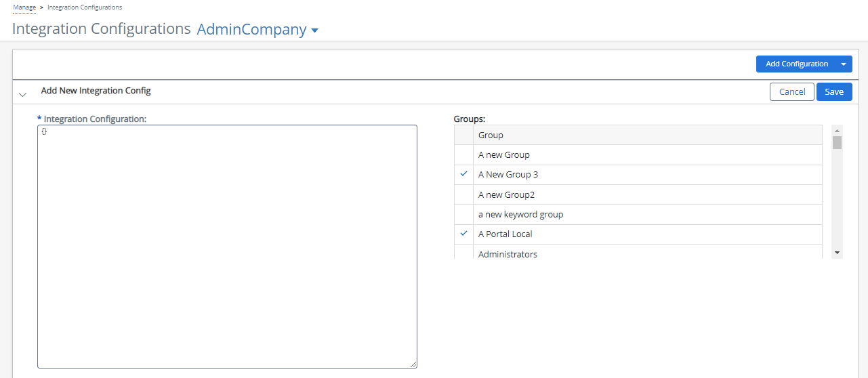Open the AdminCompany company dropdown

point(257,30)
